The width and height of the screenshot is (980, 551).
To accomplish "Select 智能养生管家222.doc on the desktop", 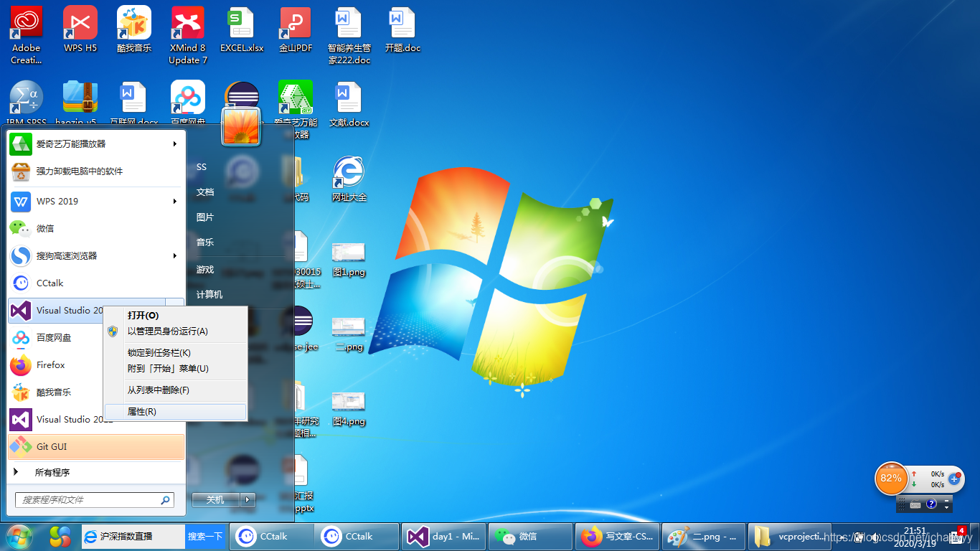I will [x=349, y=35].
